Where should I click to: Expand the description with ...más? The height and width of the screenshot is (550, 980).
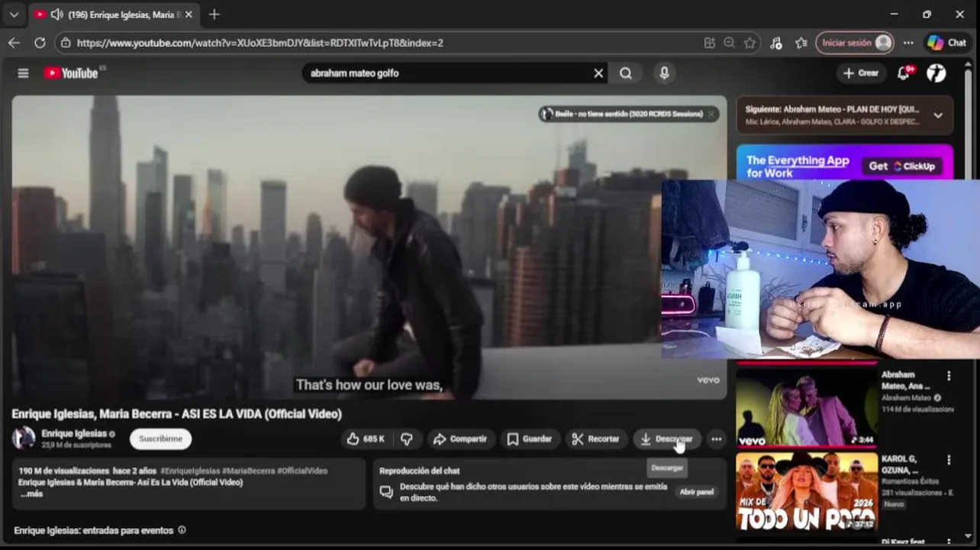(32, 494)
